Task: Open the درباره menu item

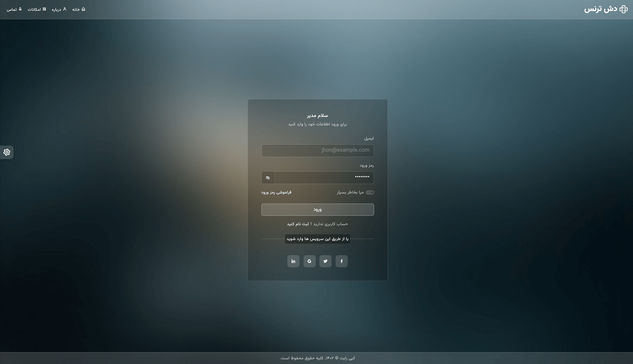Action: tap(59, 9)
